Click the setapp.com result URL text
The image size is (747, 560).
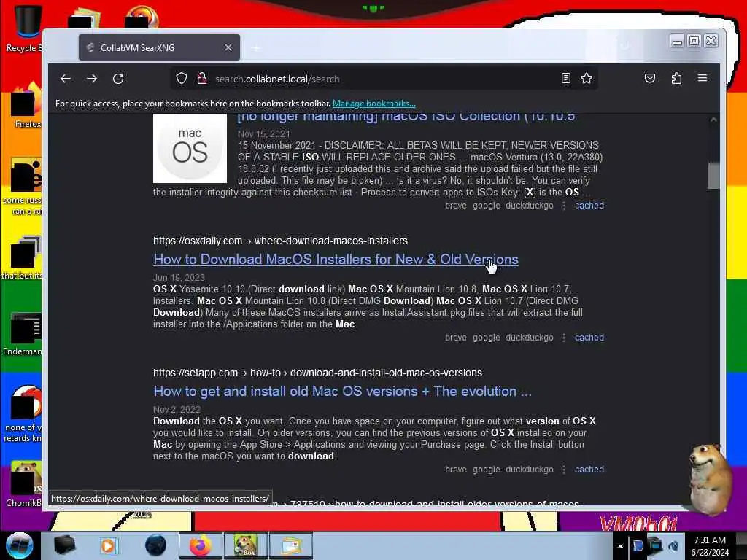(x=317, y=373)
